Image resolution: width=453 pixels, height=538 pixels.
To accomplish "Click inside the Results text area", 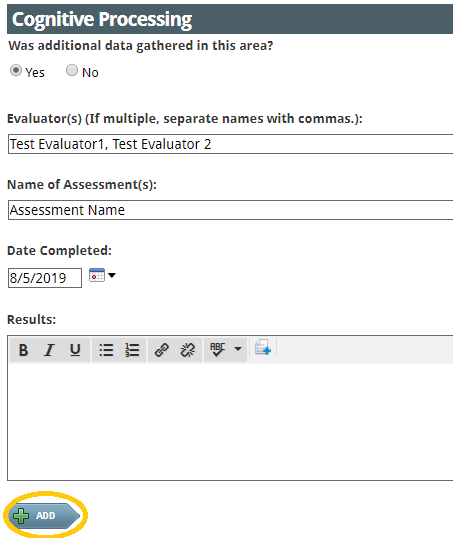I will 231,422.
